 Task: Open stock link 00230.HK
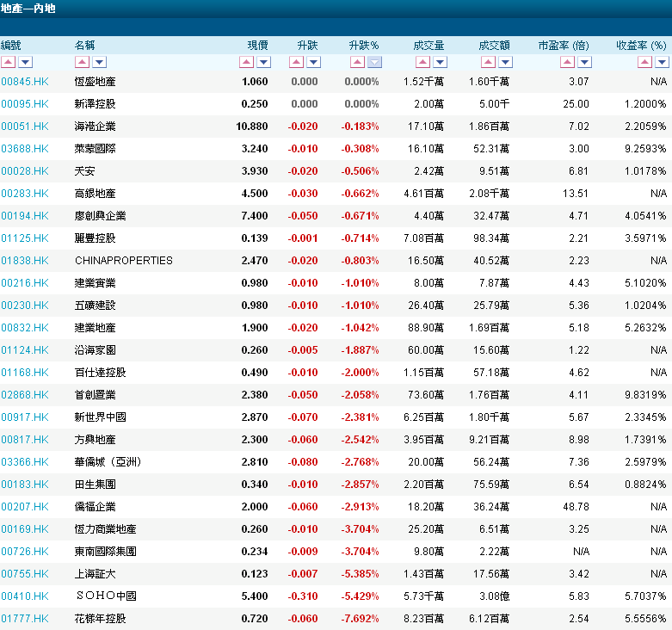(x=25, y=306)
